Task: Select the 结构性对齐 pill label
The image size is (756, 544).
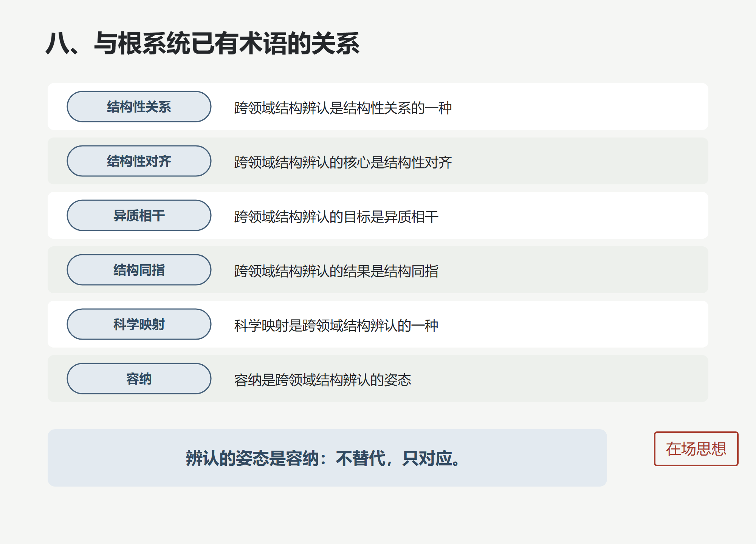Action: tap(139, 161)
